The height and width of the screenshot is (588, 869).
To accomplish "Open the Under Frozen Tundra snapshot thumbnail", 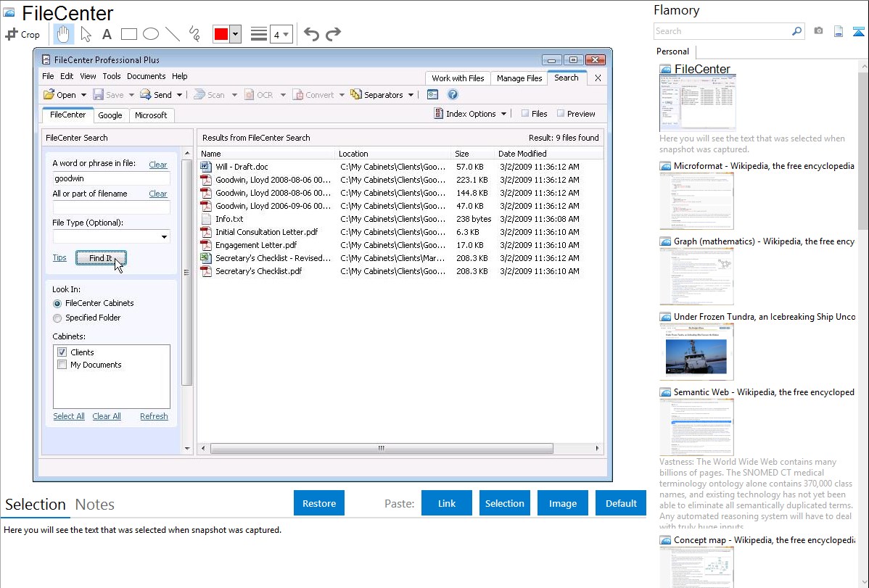I will tap(696, 352).
